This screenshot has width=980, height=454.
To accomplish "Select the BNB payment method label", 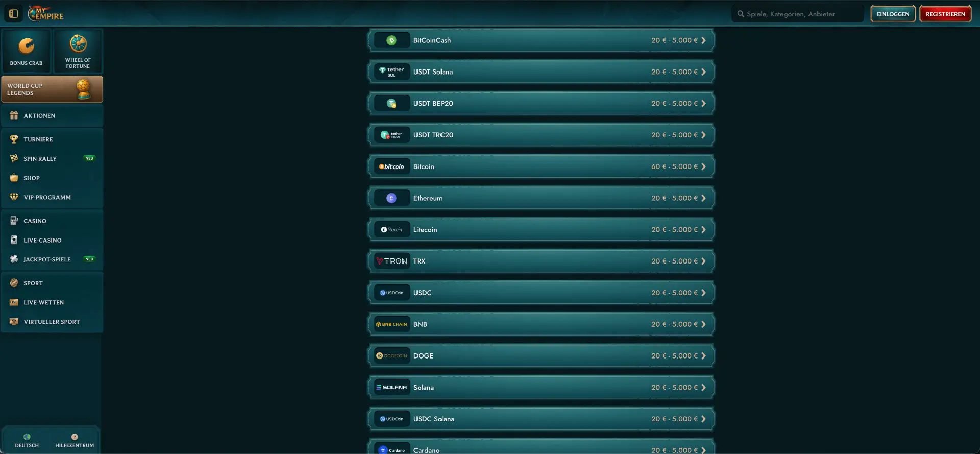I will click(x=420, y=324).
